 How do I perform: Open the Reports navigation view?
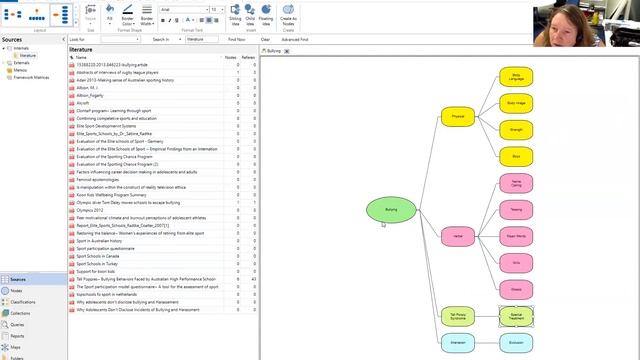(33, 336)
